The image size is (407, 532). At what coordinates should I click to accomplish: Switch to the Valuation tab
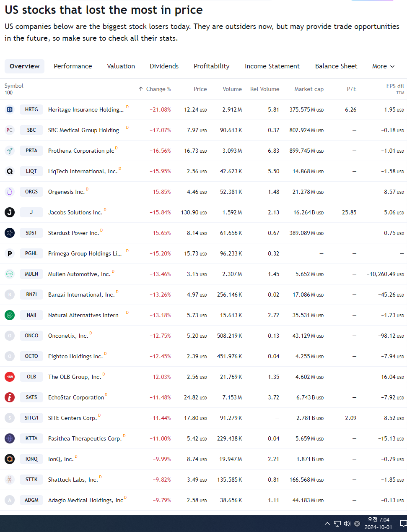121,66
